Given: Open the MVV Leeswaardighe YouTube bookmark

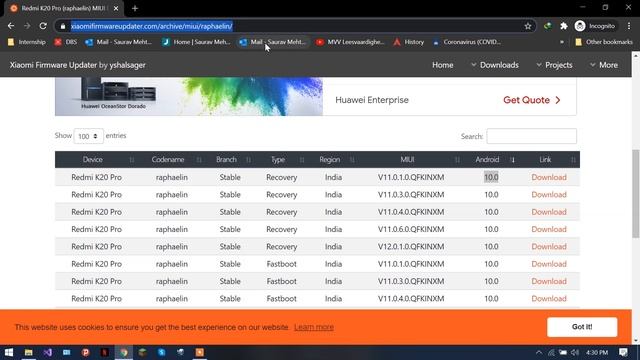Looking at the screenshot, I should pos(350,42).
